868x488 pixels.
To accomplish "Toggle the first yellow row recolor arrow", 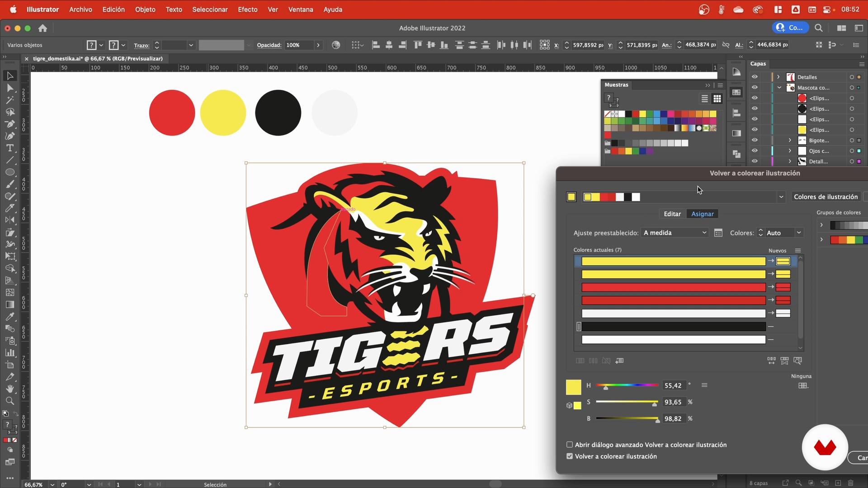I will [x=771, y=261].
